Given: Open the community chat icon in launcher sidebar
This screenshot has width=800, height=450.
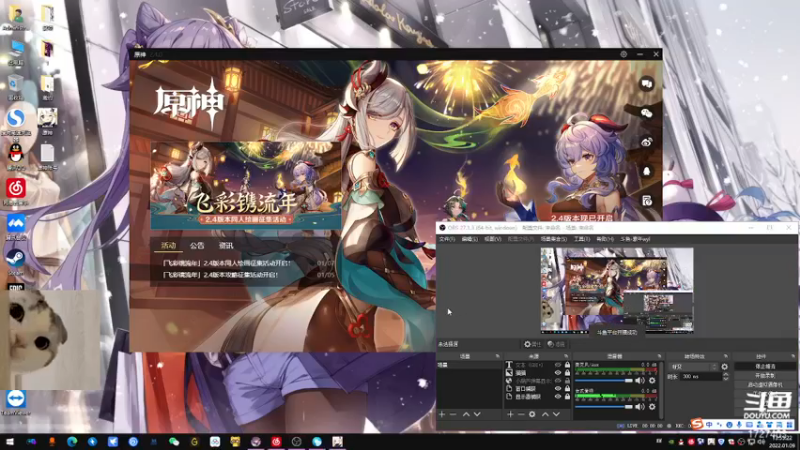Looking at the screenshot, I should tap(646, 84).
